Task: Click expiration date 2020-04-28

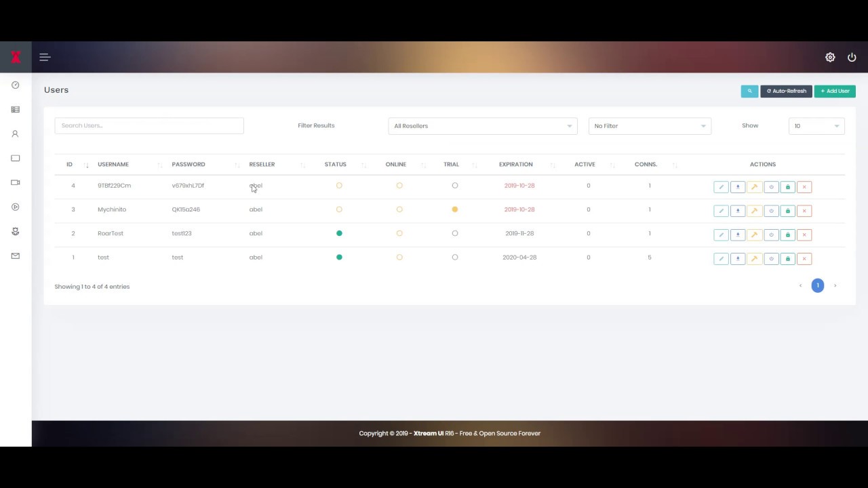Action: [519, 257]
